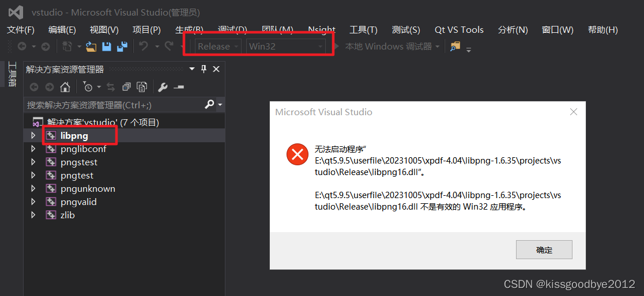This screenshot has height=296, width=644.
Task: Open dropdown arrow beside Pending Changes Filter
Action: [99, 88]
